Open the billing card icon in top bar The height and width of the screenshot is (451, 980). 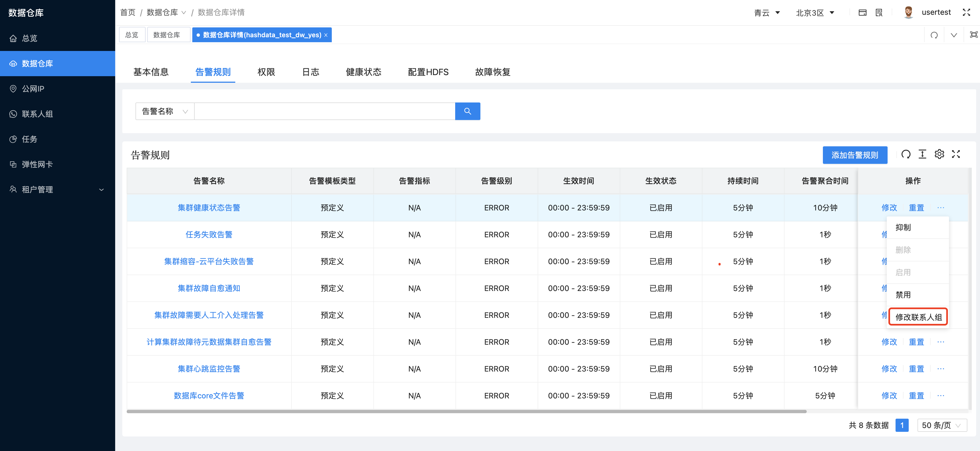tap(862, 12)
